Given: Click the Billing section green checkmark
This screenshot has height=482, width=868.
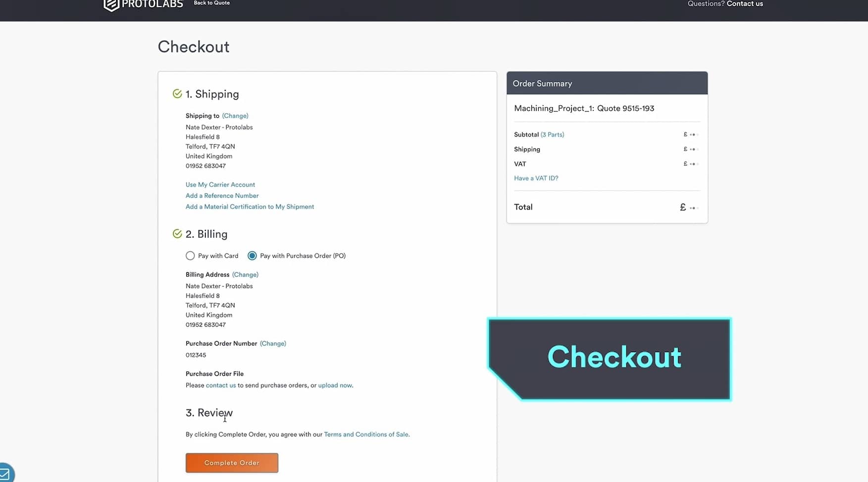Looking at the screenshot, I should click(177, 234).
